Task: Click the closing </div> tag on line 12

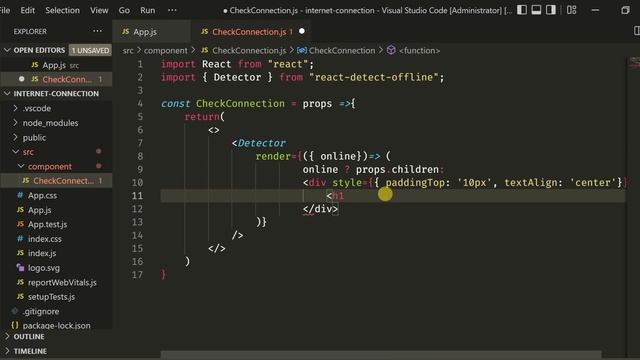Action: pos(320,209)
